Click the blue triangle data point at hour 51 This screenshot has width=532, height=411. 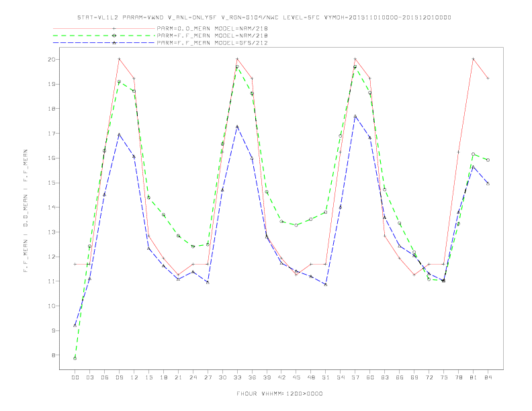tap(326, 285)
